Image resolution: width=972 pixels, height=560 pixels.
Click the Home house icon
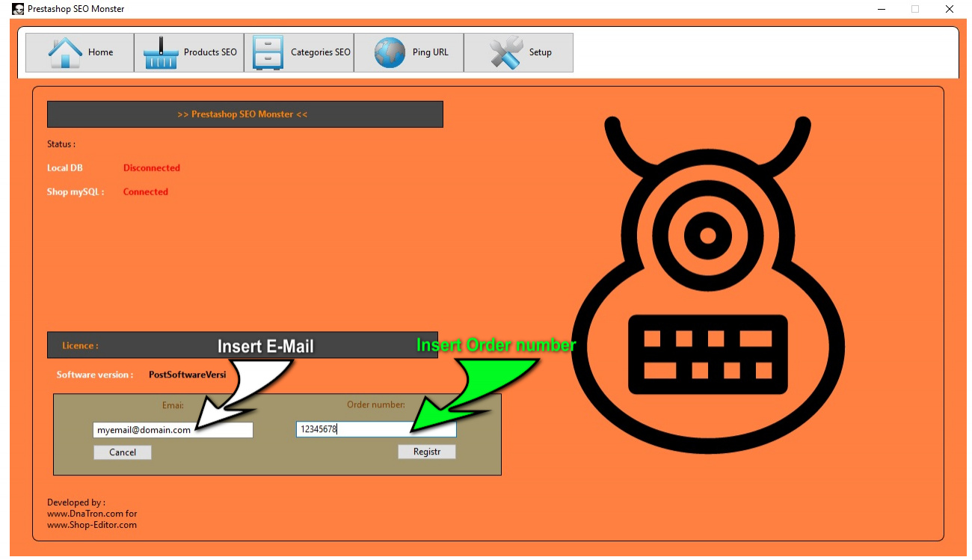pos(64,52)
